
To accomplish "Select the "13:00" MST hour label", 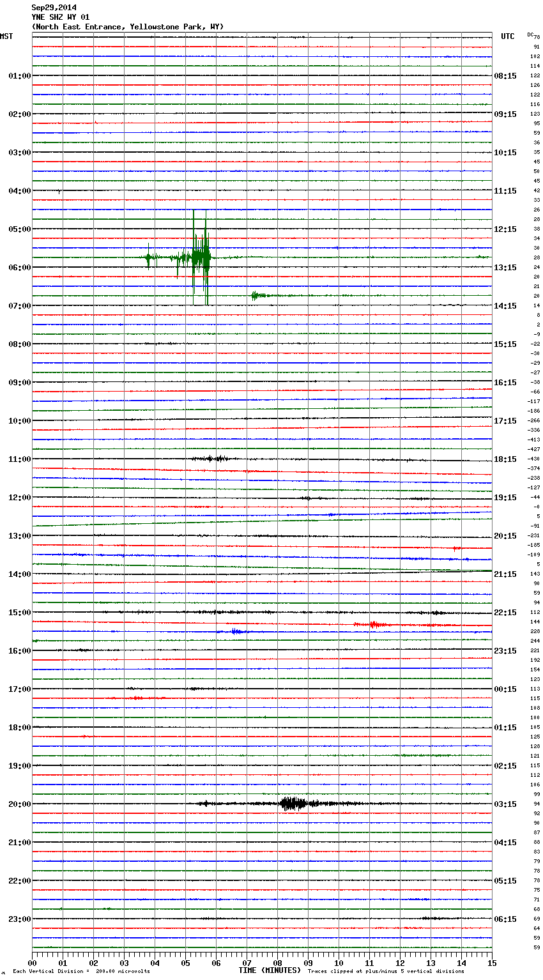I will point(20,536).
